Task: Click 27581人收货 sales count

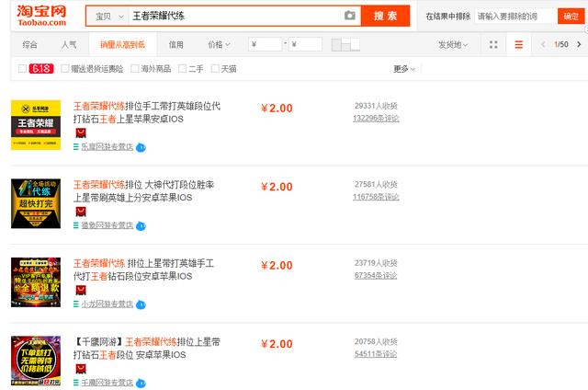Action: coord(376,184)
